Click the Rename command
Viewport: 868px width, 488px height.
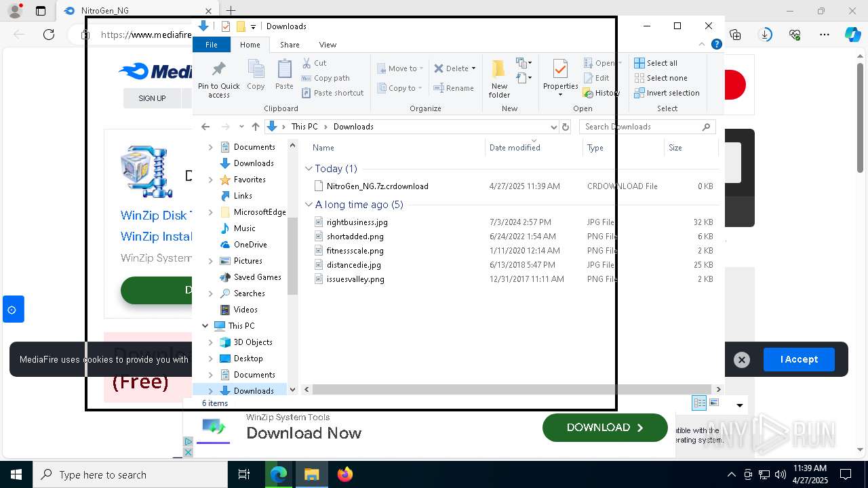(454, 88)
